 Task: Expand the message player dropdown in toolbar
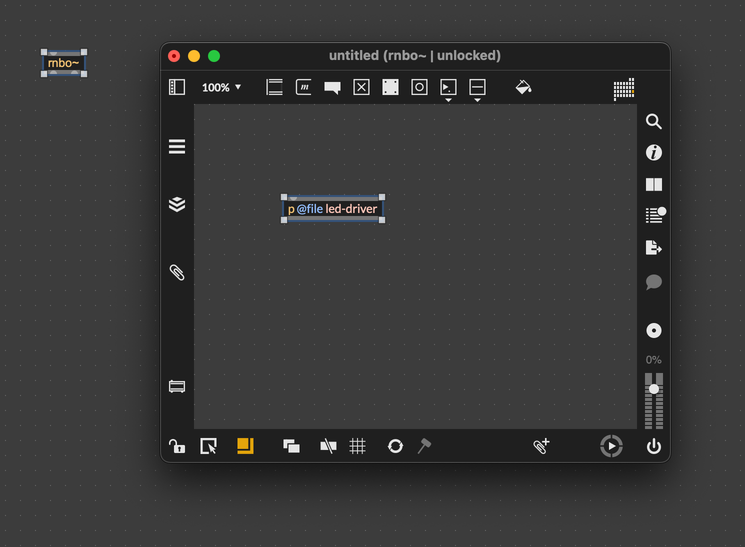point(448,90)
